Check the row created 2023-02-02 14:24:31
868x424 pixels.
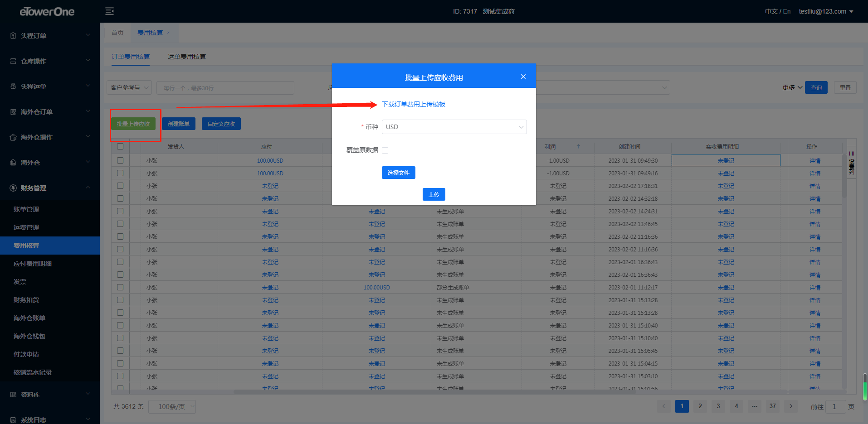(120, 211)
